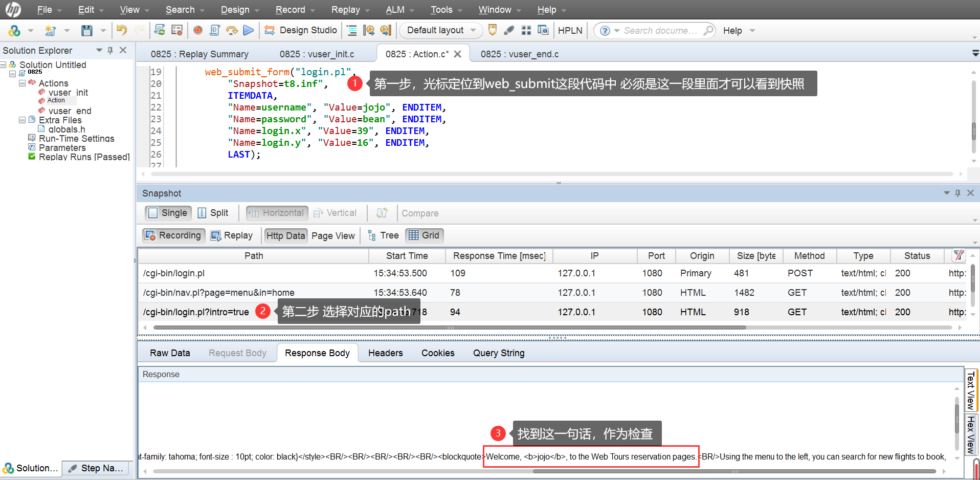This screenshot has height=480, width=980.
Task: Collapse the Actions tree node
Action: pos(22,83)
